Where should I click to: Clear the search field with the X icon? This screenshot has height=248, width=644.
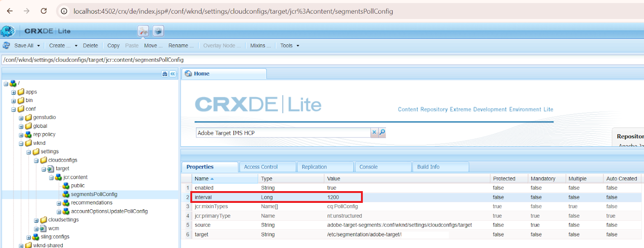click(x=374, y=132)
